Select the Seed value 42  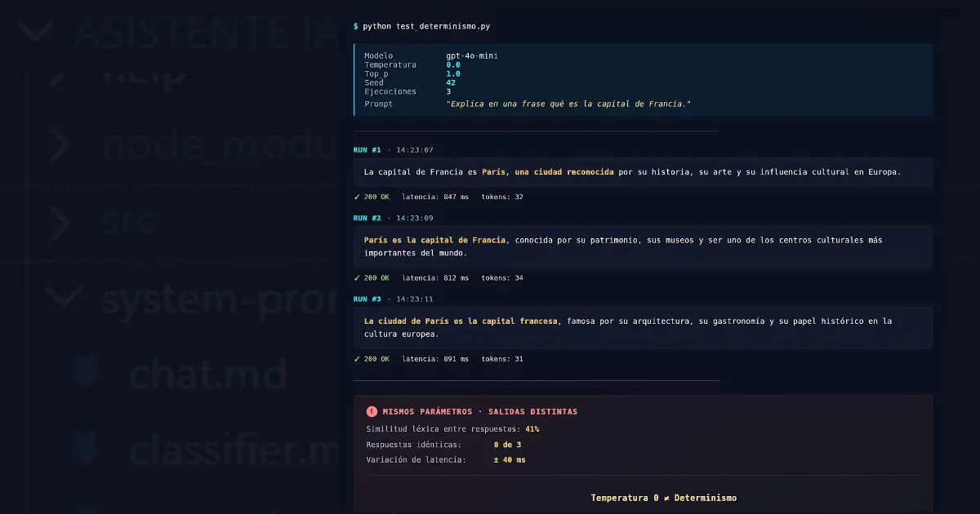click(x=450, y=82)
